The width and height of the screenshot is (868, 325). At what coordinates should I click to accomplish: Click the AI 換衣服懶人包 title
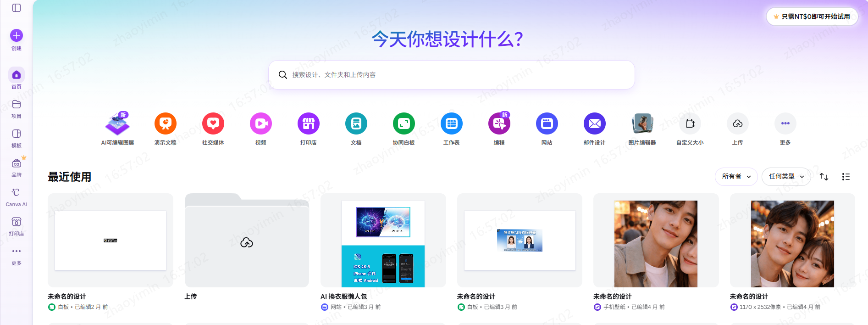pos(344,297)
